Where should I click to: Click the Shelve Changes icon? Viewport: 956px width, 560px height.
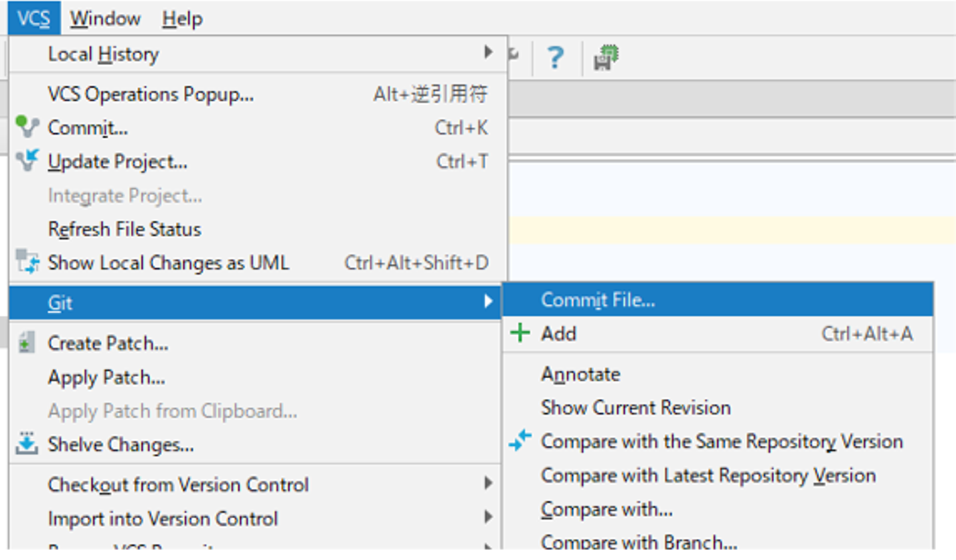(x=27, y=443)
